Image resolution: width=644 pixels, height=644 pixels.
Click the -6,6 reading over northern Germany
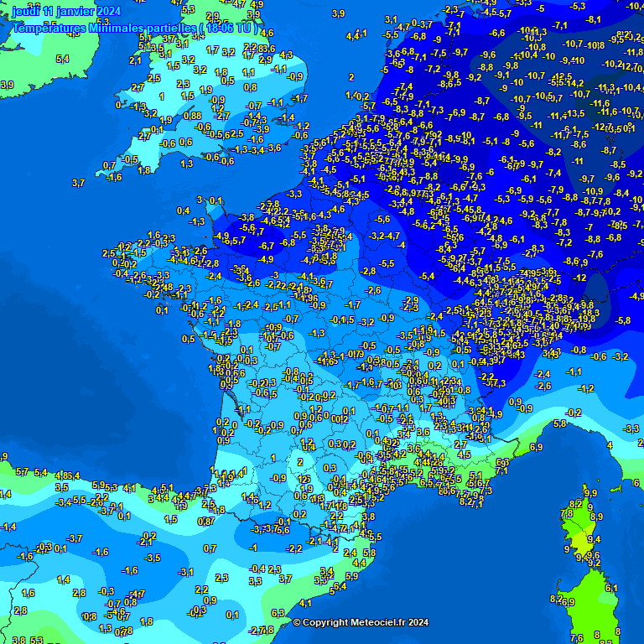click(496, 34)
